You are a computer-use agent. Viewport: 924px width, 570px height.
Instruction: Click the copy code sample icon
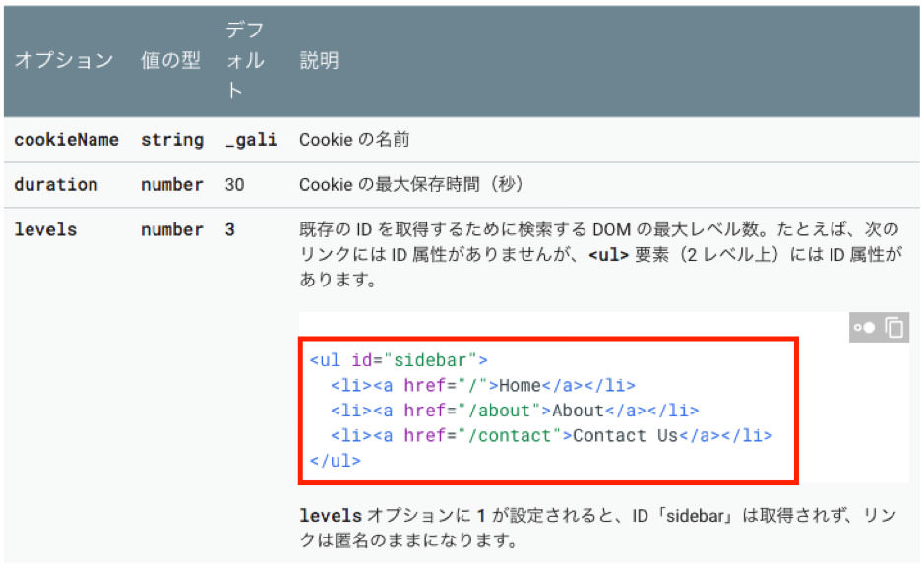[894, 328]
